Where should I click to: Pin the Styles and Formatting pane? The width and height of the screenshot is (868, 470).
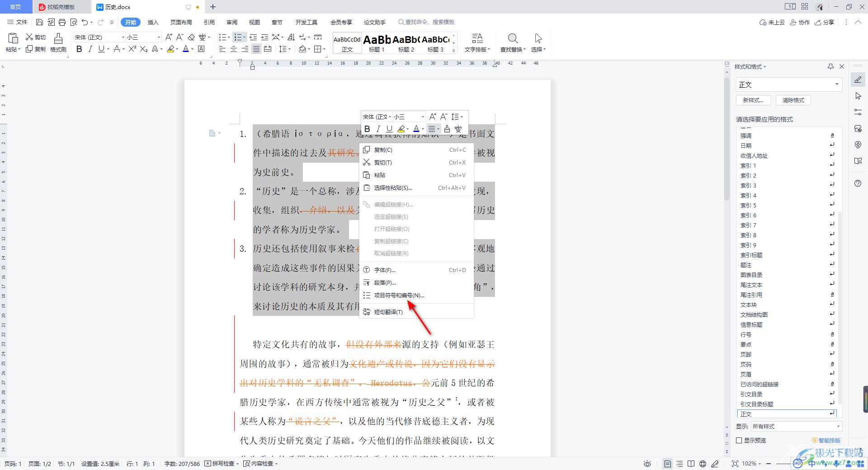pyautogui.click(x=830, y=66)
